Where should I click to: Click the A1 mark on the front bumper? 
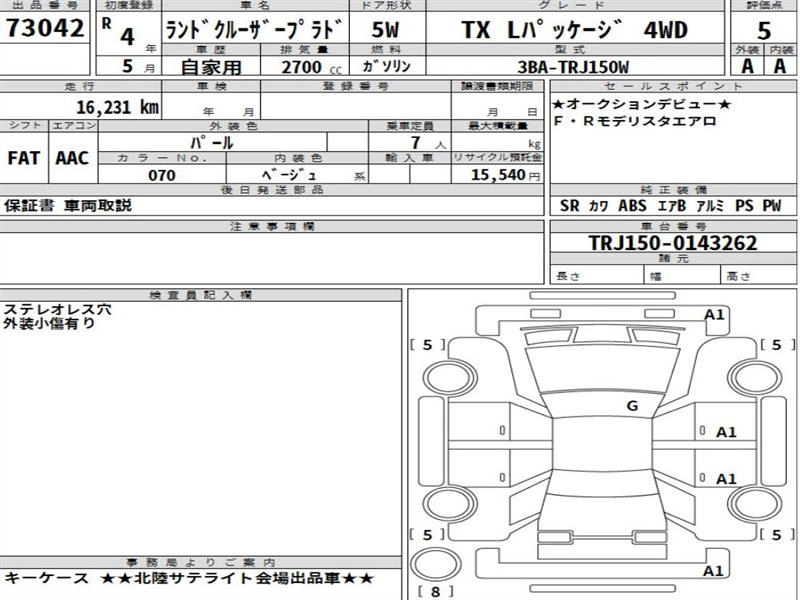(x=714, y=315)
